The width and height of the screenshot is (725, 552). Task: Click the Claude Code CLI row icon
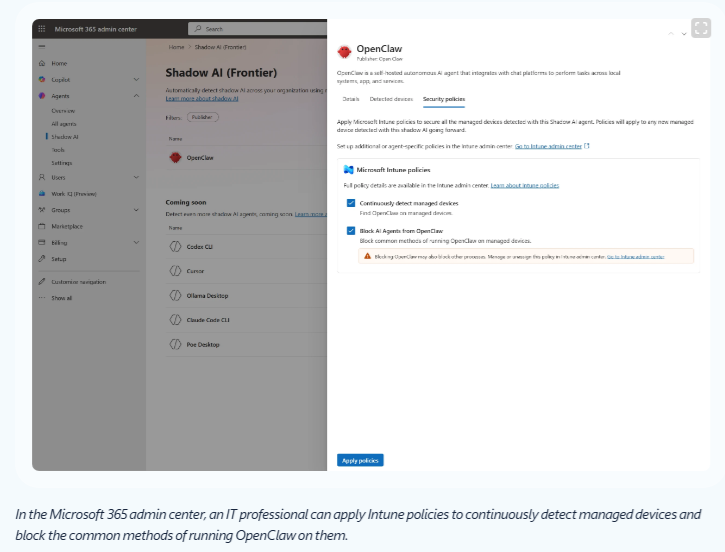[x=175, y=319]
